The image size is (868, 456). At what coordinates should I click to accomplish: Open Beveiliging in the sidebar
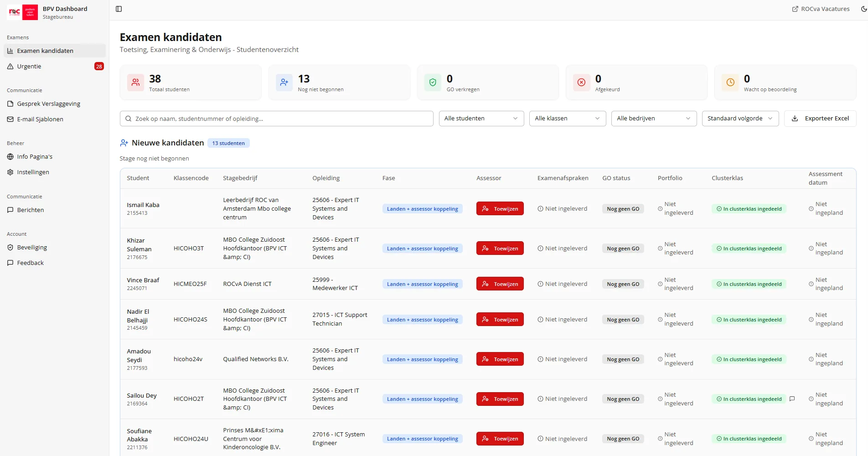(55, 248)
